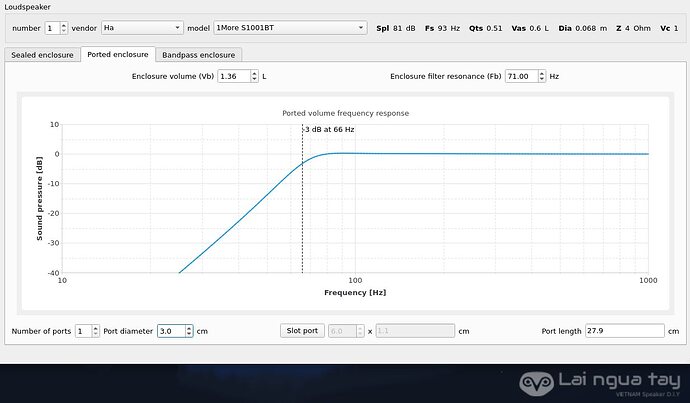Raise Enclosure filter resonance (Fb) with up arrow
The image size is (690, 403).
[541, 73]
